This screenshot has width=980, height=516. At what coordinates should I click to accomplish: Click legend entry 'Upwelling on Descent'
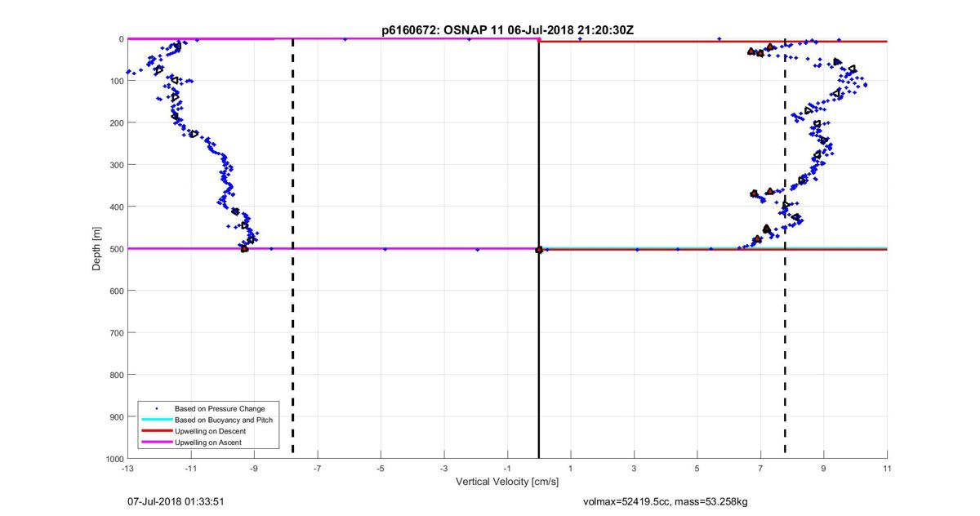[x=211, y=431]
